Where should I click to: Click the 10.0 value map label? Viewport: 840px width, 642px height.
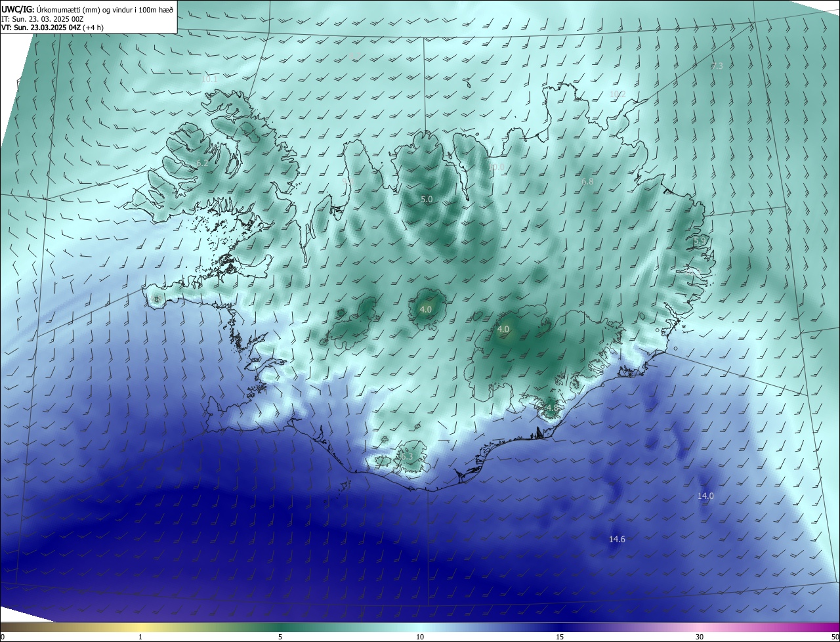click(x=497, y=167)
